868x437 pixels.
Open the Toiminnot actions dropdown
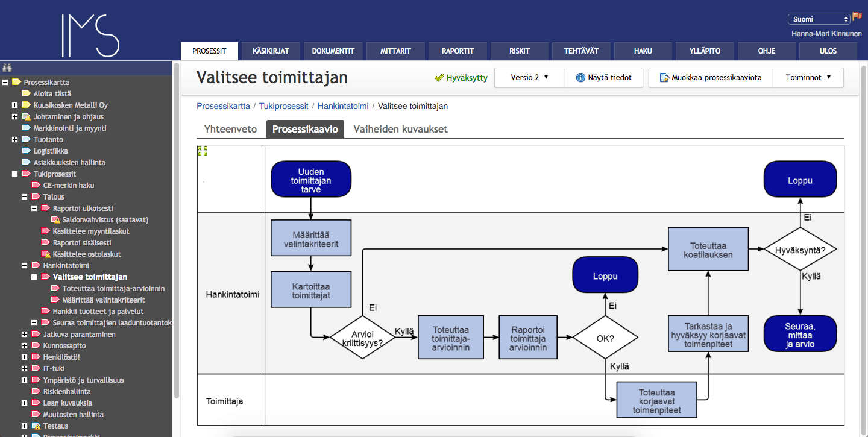pos(808,78)
